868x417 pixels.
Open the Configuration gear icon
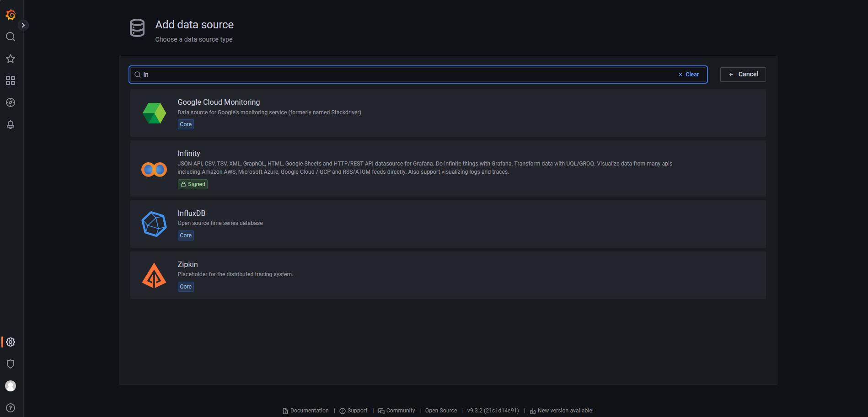click(x=11, y=342)
